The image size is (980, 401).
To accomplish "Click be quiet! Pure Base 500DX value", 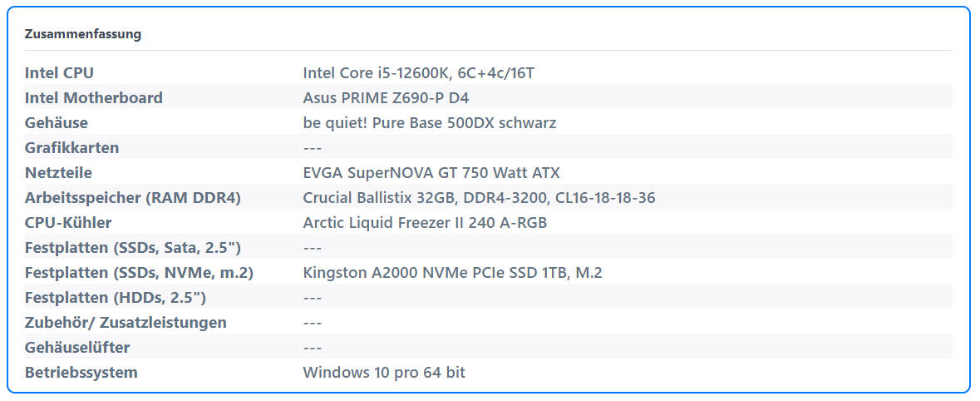I will pos(430,123).
